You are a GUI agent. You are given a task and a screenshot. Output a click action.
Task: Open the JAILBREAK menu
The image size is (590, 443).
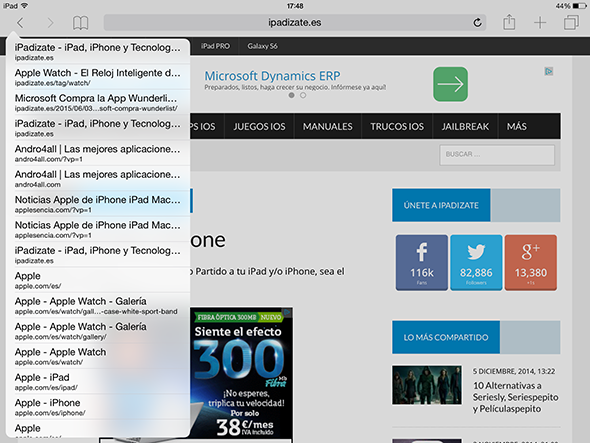pyautogui.click(x=465, y=126)
